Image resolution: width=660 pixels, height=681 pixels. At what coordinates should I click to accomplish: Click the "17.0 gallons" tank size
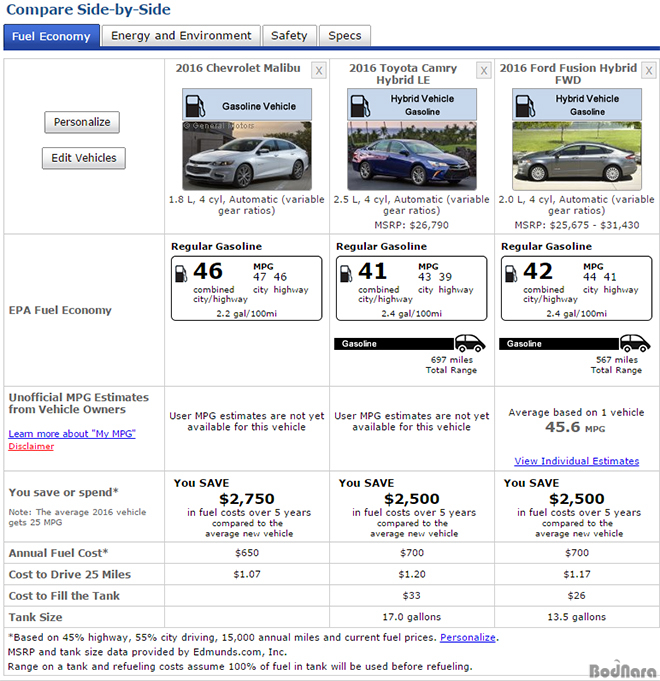[x=412, y=617]
